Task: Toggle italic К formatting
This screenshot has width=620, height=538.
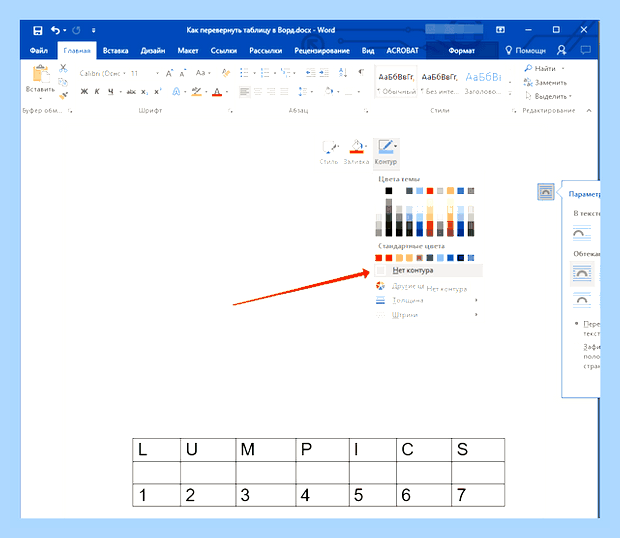Action: click(97, 92)
